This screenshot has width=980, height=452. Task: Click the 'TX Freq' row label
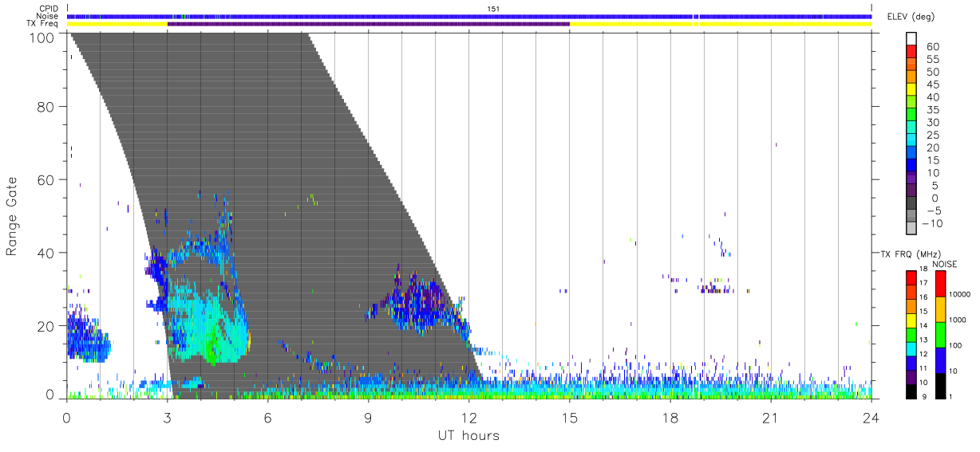pos(43,24)
